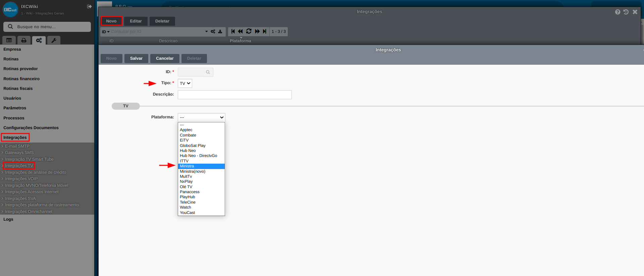Go to last page of records
Screen dimensions: 644x276
click(265, 31)
